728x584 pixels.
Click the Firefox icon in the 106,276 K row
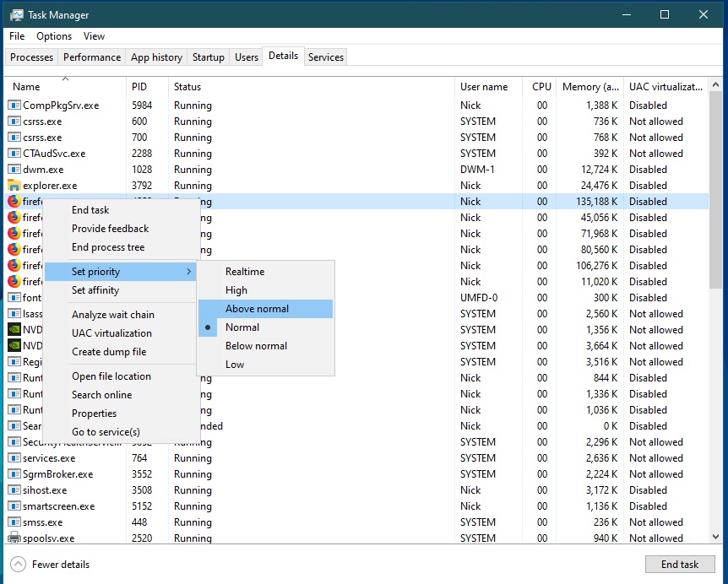14,265
